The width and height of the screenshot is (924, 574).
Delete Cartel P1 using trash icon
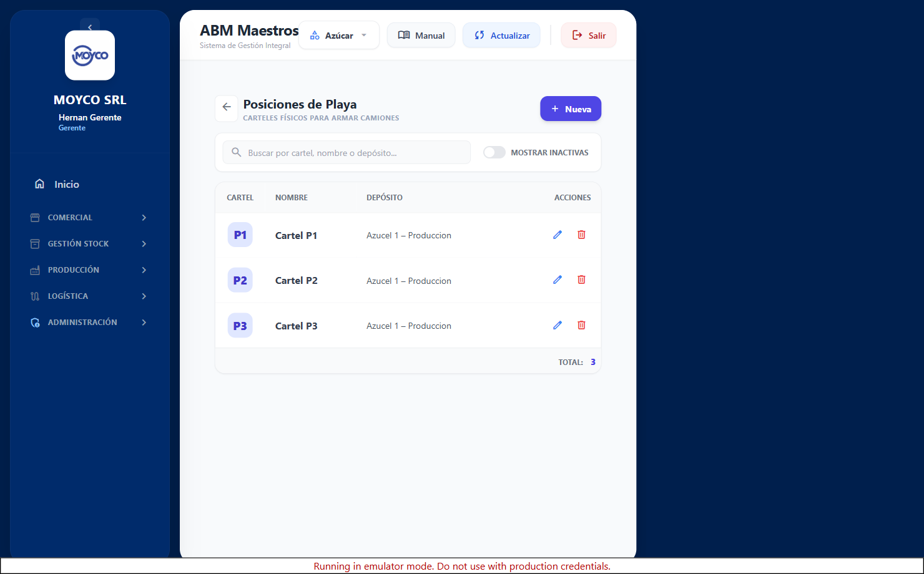point(581,235)
